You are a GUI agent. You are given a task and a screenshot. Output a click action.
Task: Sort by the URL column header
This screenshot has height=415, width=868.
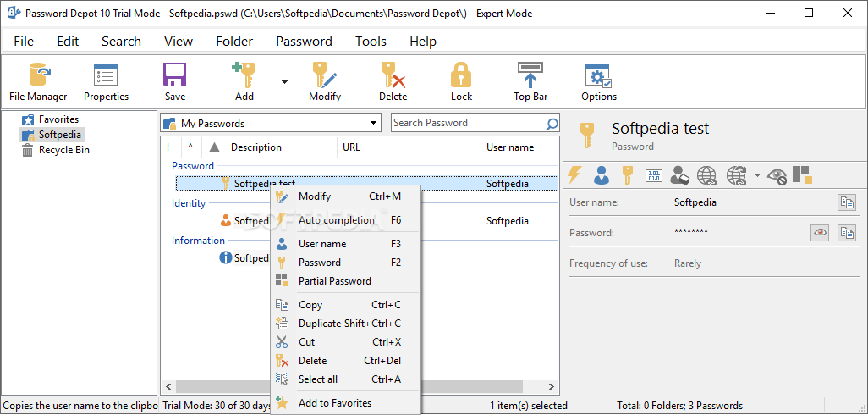[x=409, y=147]
